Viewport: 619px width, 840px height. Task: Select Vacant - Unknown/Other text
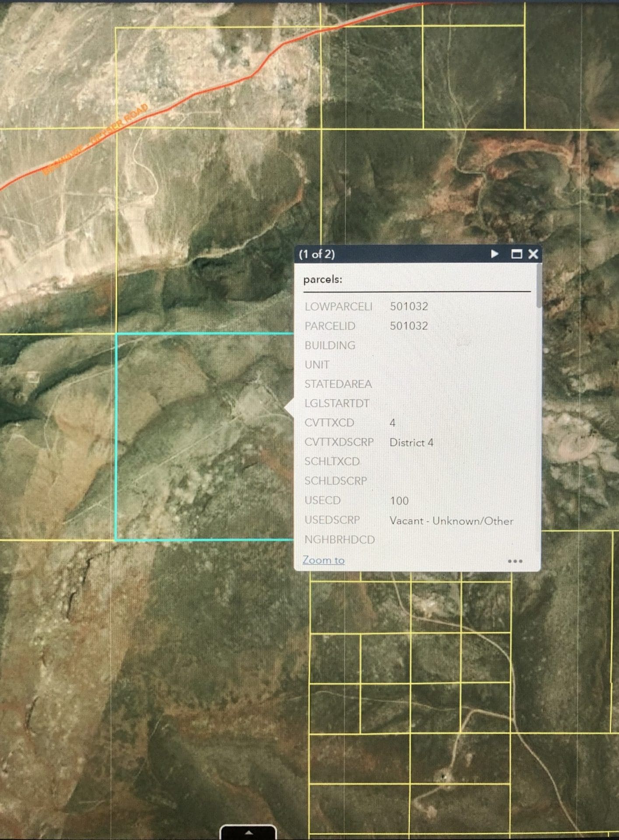pos(451,521)
